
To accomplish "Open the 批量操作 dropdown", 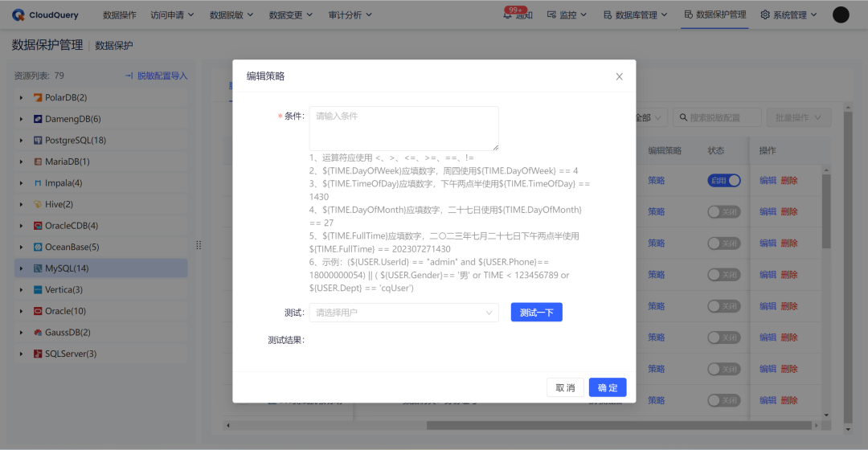I will 798,117.
